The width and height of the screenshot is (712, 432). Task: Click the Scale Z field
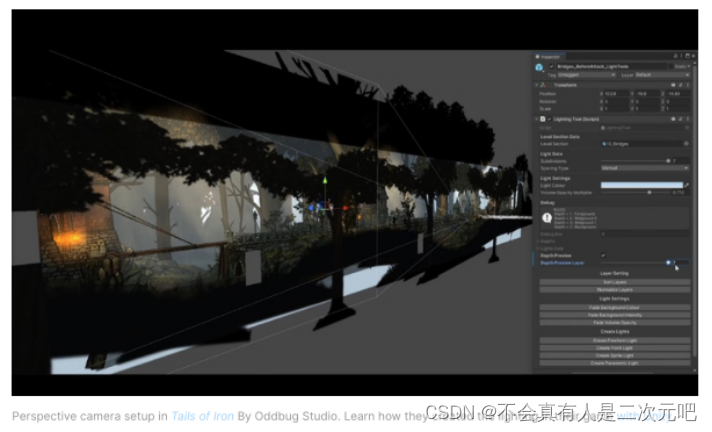(x=678, y=109)
